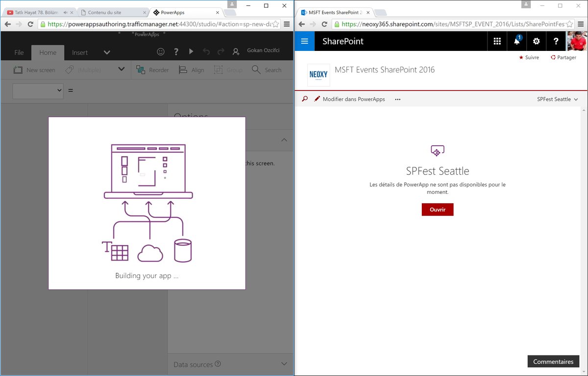Expand the Data sources section chevron
588x376 pixels.
coord(284,364)
